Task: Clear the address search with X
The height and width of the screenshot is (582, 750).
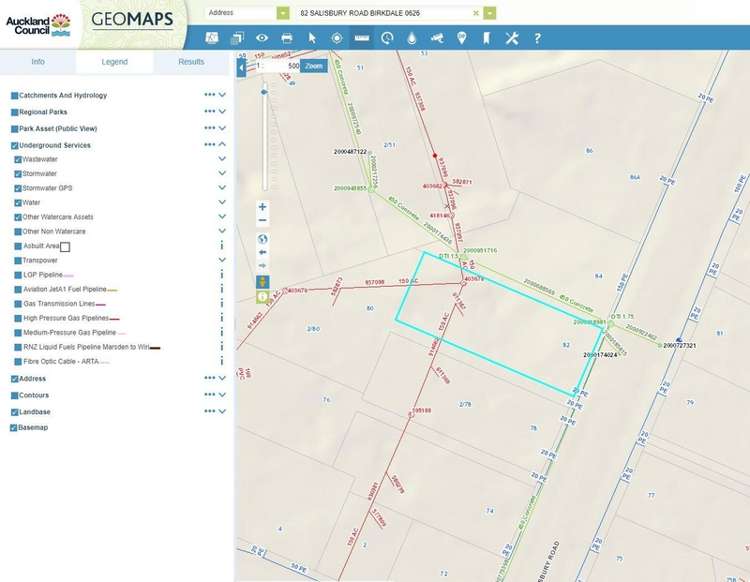Action: pyautogui.click(x=476, y=13)
